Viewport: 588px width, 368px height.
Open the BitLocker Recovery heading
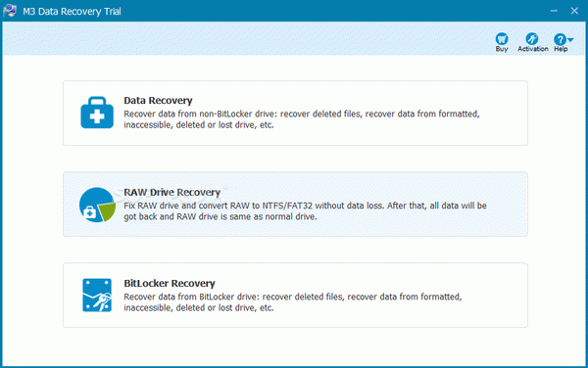170,284
